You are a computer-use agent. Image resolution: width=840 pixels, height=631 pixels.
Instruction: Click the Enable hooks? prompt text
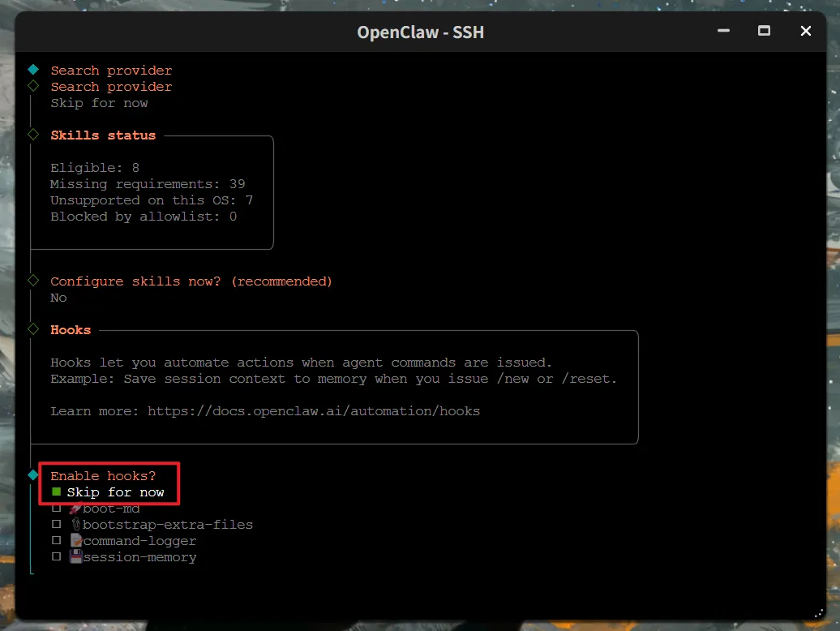103,475
